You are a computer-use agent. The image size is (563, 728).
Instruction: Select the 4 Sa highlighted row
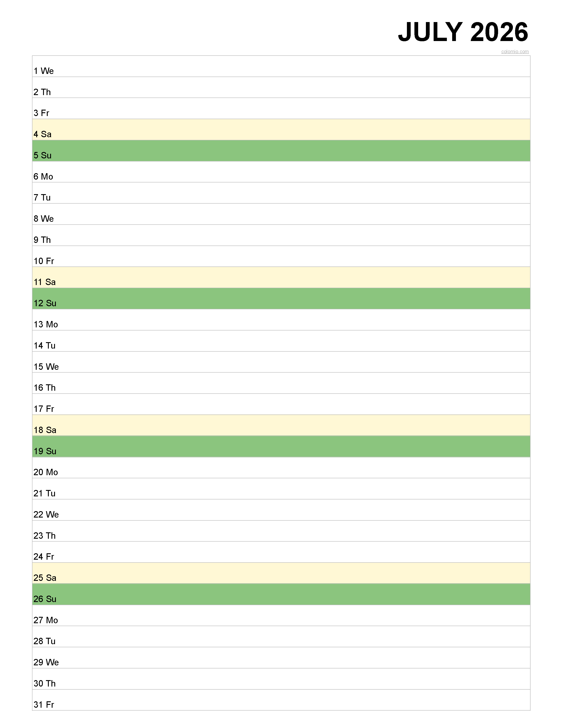[281, 130]
